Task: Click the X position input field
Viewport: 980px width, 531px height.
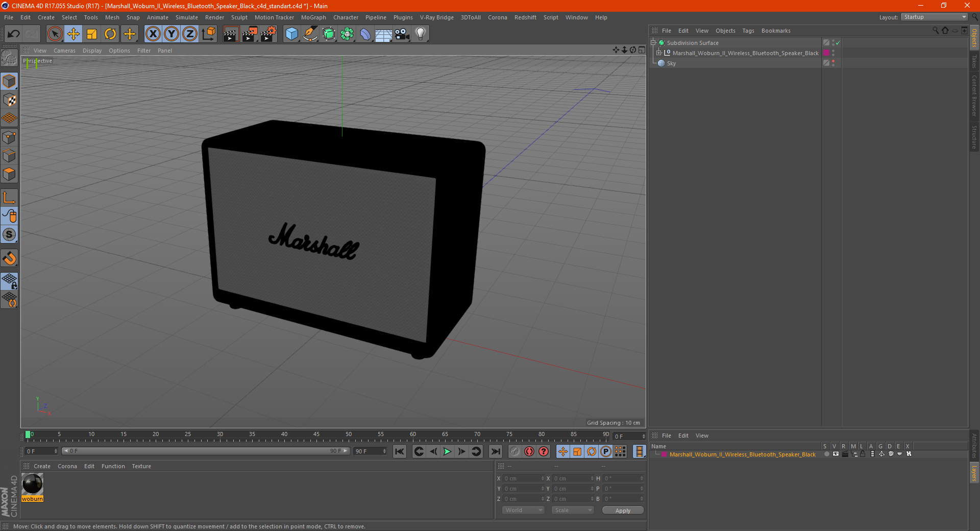Action: pos(523,478)
